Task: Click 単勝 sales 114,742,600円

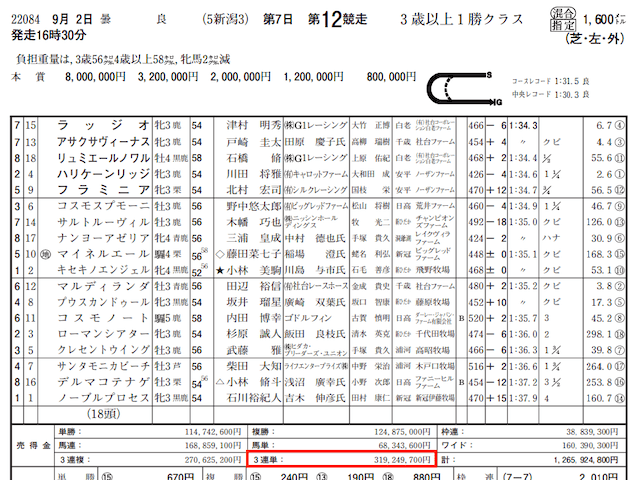Action: click(x=213, y=432)
